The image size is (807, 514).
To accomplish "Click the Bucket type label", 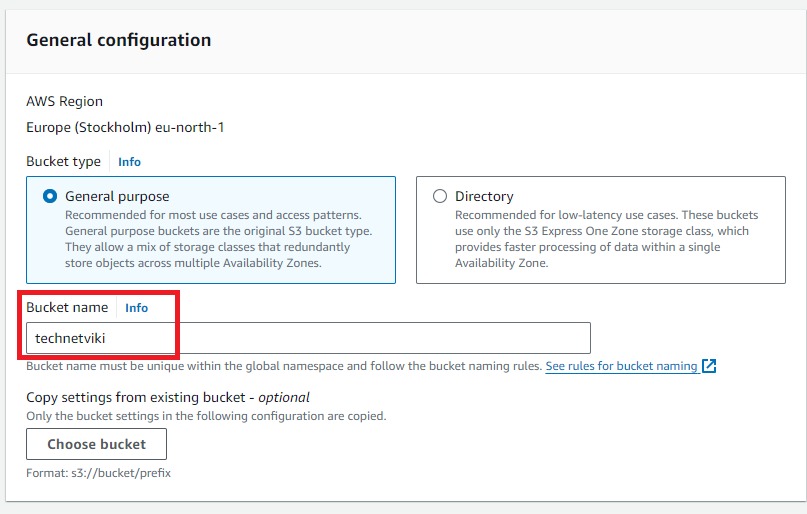I will click(x=63, y=161).
